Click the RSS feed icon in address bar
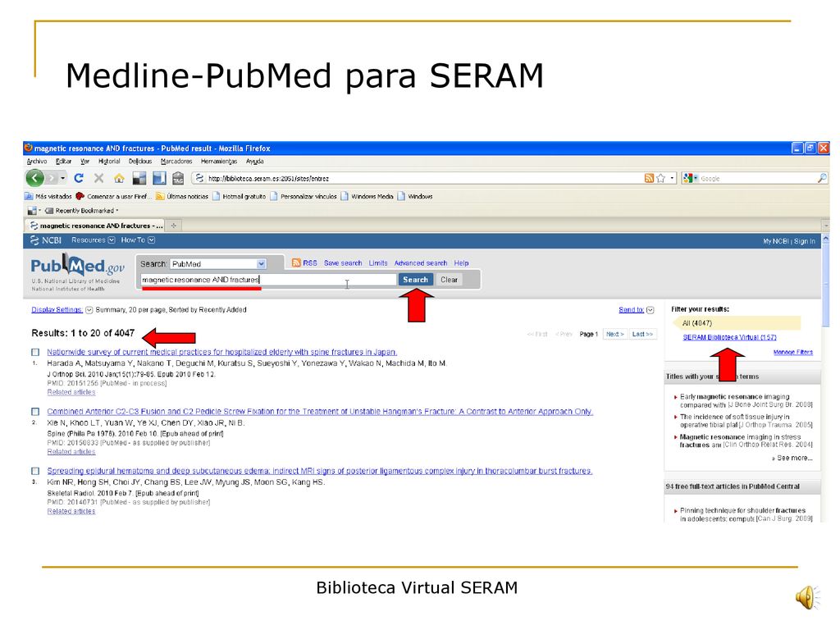Image resolution: width=840 pixels, height=630 pixels. coord(649,178)
